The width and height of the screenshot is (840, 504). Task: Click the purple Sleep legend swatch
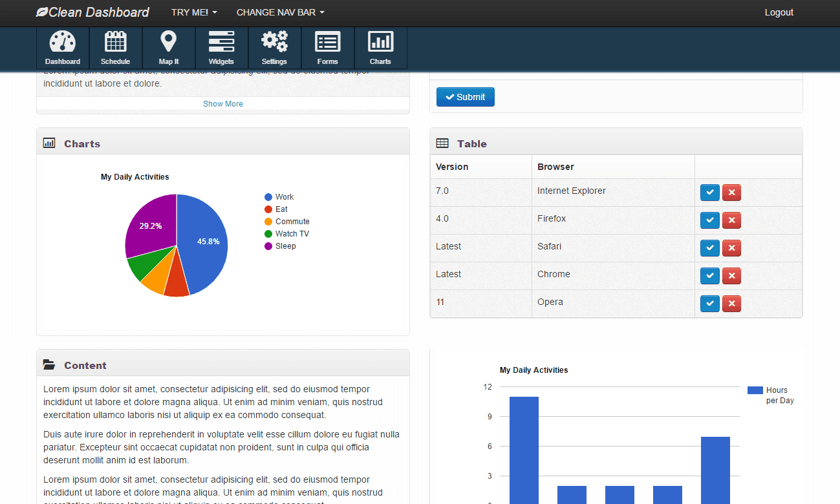(268, 246)
